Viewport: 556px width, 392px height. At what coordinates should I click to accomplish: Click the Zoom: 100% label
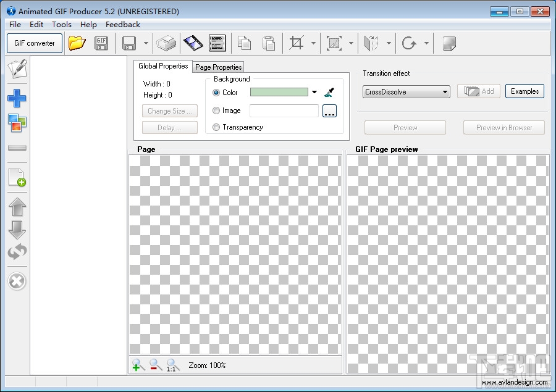tap(207, 365)
